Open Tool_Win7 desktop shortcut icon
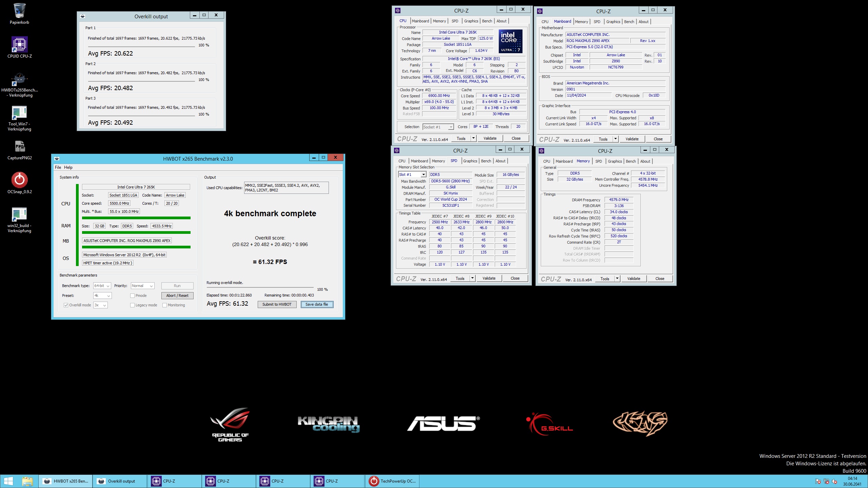 click(x=19, y=118)
